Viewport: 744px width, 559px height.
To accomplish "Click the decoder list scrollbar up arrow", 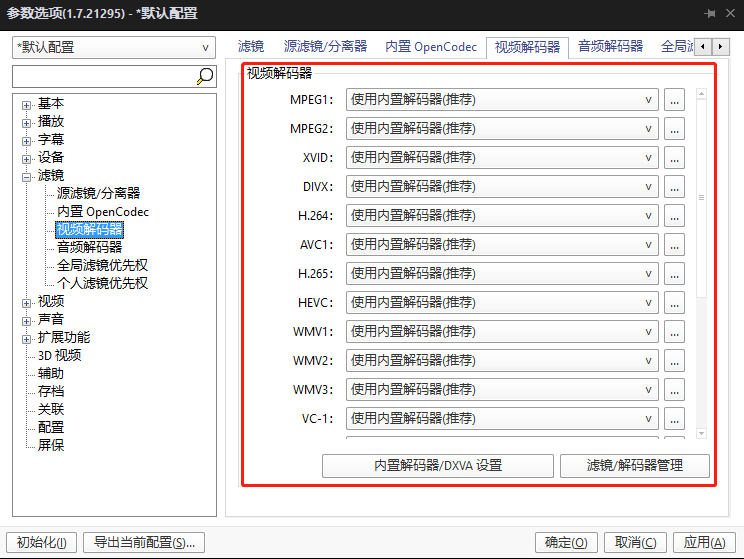I will tap(701, 94).
